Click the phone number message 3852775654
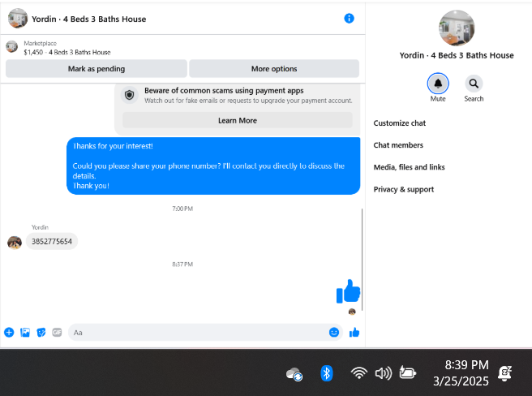This screenshot has height=396, width=532. 52,242
